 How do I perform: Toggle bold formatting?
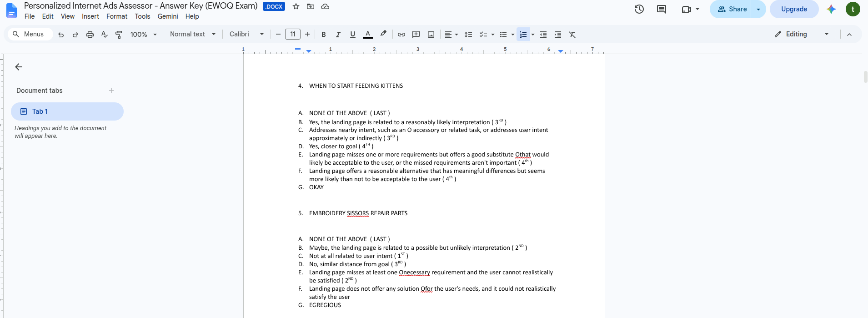point(324,35)
